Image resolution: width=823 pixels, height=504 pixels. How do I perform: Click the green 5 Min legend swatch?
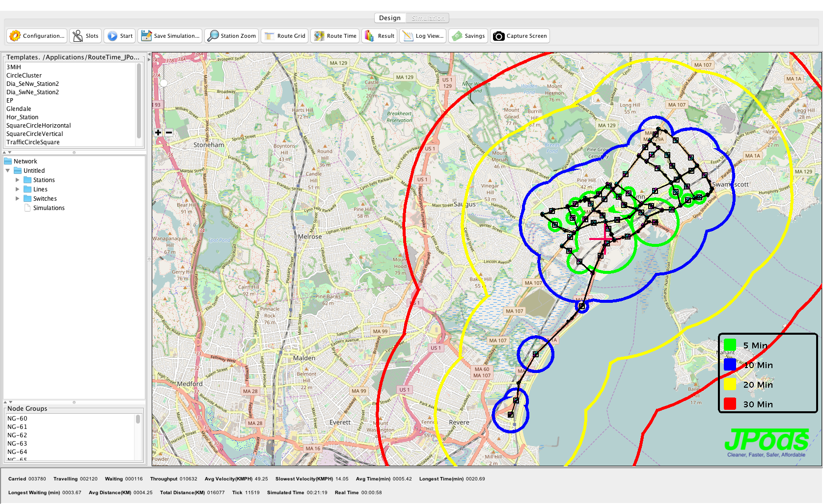pos(730,345)
